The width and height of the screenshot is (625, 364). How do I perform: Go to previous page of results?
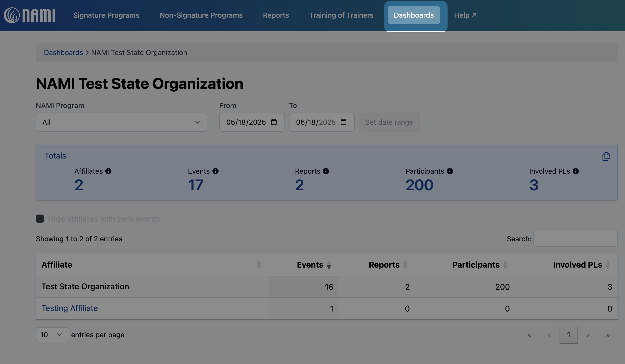pos(549,335)
